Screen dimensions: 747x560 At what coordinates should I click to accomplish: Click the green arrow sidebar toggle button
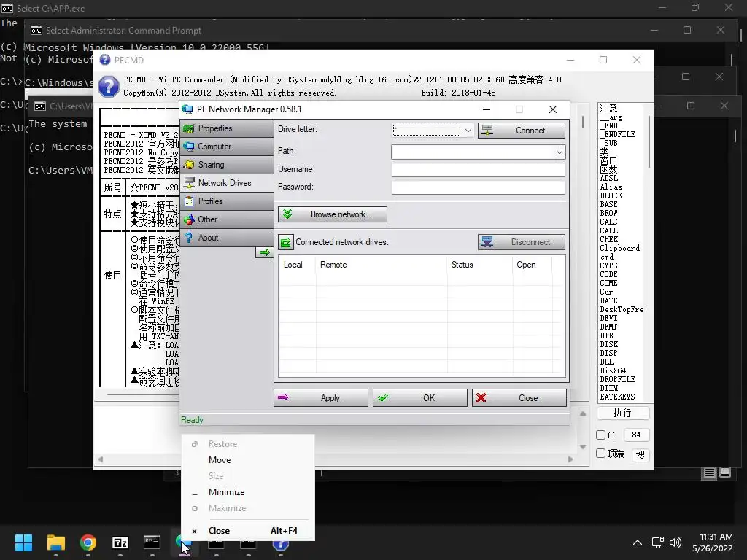(264, 252)
